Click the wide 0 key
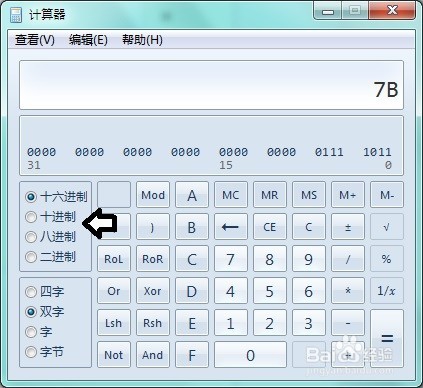Viewport: 423px width, 388px height. tap(250, 355)
